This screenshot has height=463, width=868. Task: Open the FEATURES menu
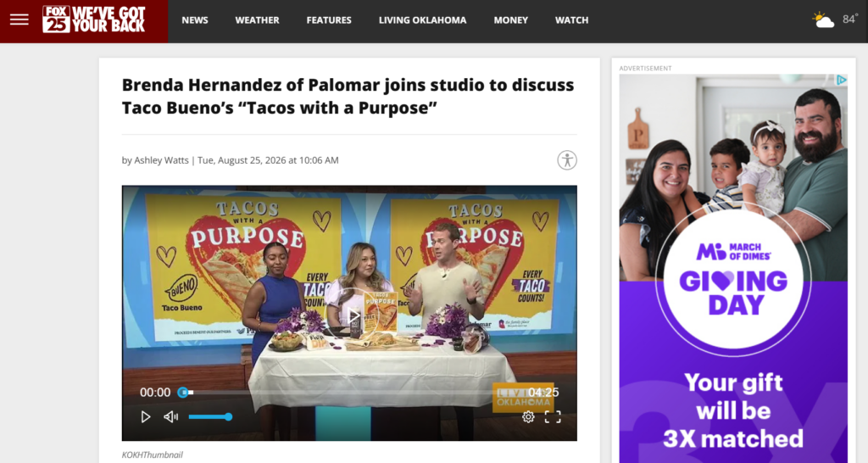(329, 20)
